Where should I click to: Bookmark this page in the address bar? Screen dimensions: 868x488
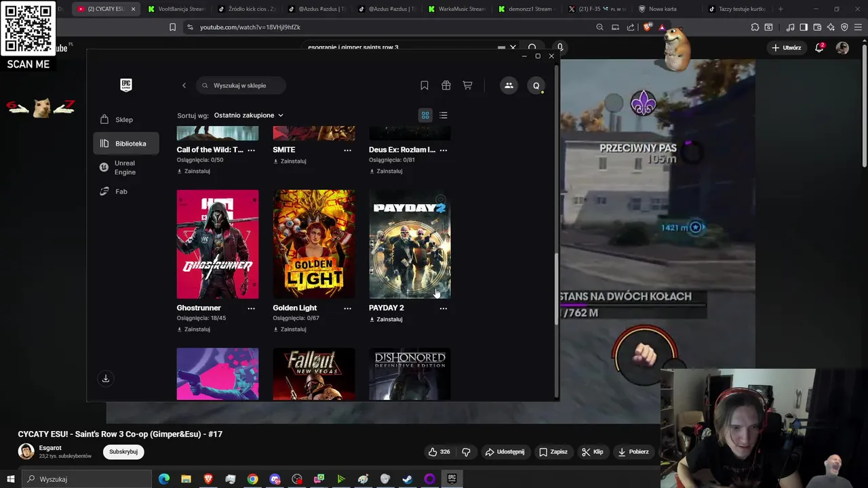coord(172,27)
